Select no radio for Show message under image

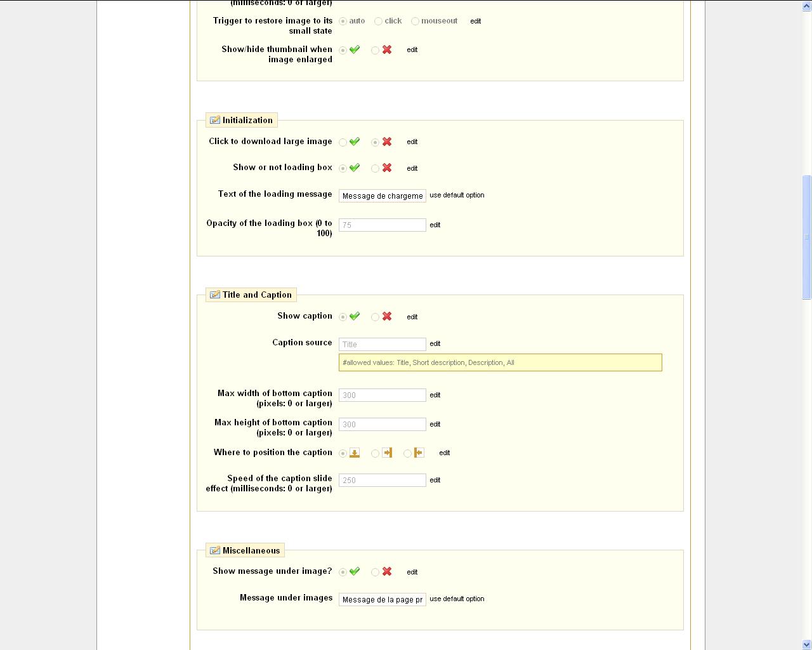375,572
